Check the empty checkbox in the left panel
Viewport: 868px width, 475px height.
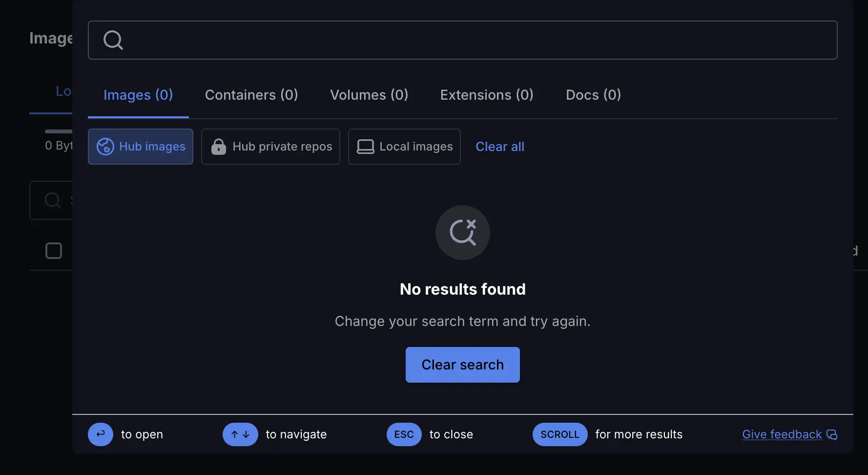click(x=54, y=251)
